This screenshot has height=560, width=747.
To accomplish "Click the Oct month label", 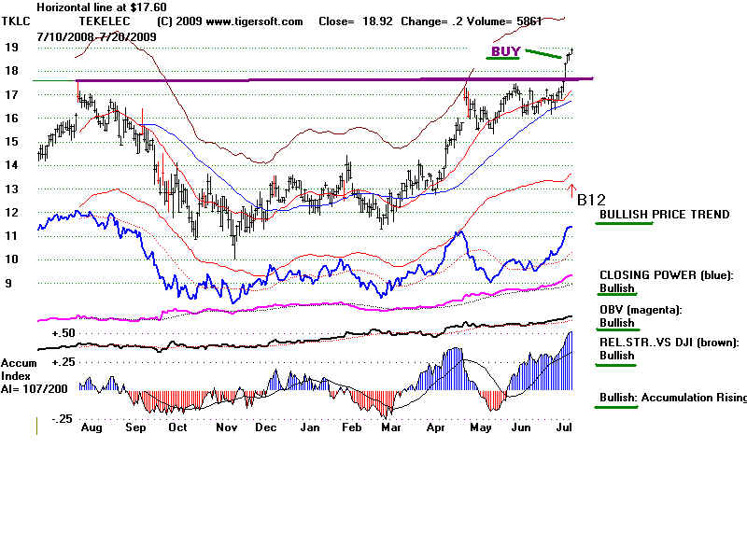I will tap(177, 427).
